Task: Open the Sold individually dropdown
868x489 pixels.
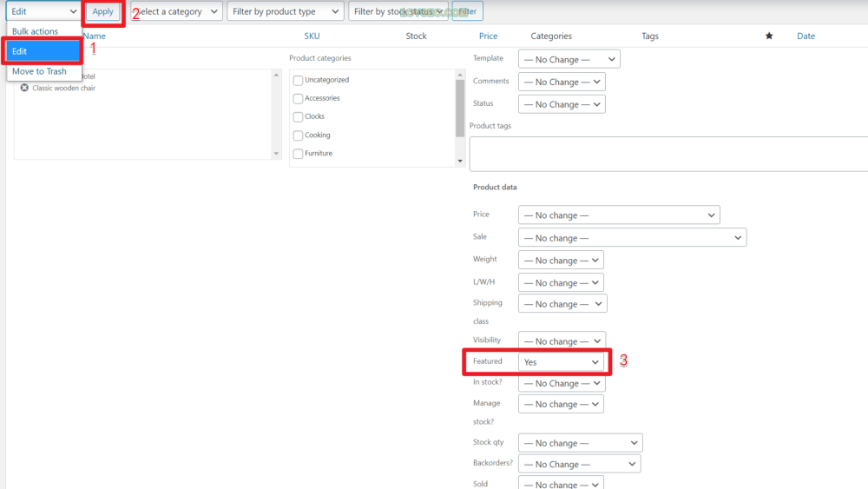Action: point(561,483)
